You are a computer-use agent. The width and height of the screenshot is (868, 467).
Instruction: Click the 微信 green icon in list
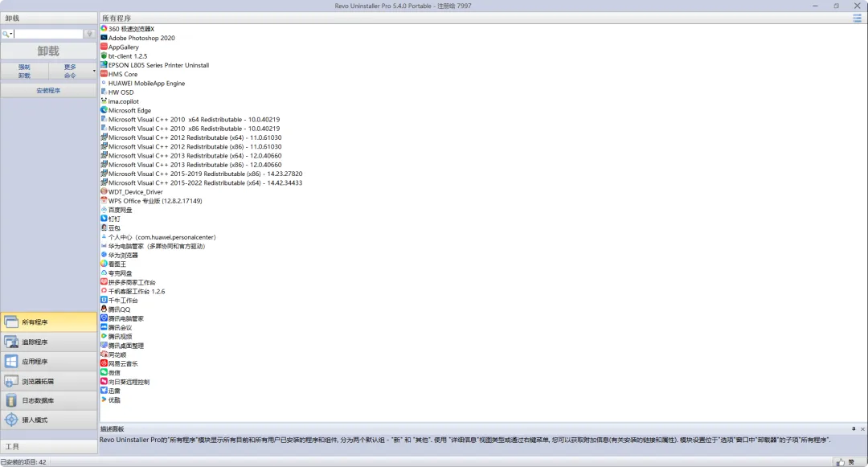(104, 372)
